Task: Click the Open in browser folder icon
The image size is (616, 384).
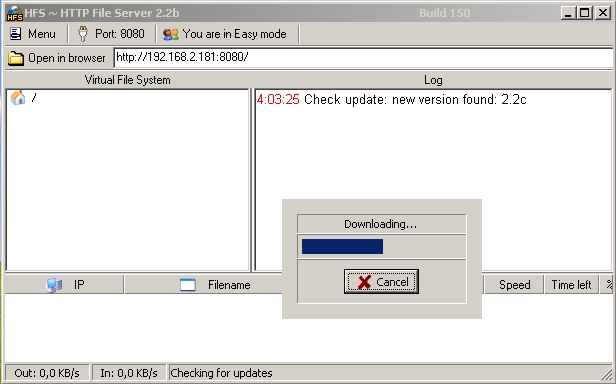Action: coord(16,58)
